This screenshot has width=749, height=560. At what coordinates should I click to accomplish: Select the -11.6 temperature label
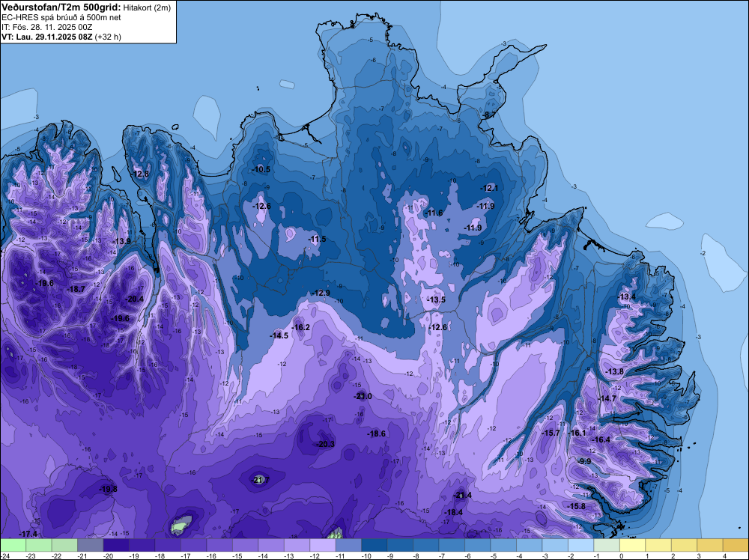pyautogui.click(x=434, y=213)
